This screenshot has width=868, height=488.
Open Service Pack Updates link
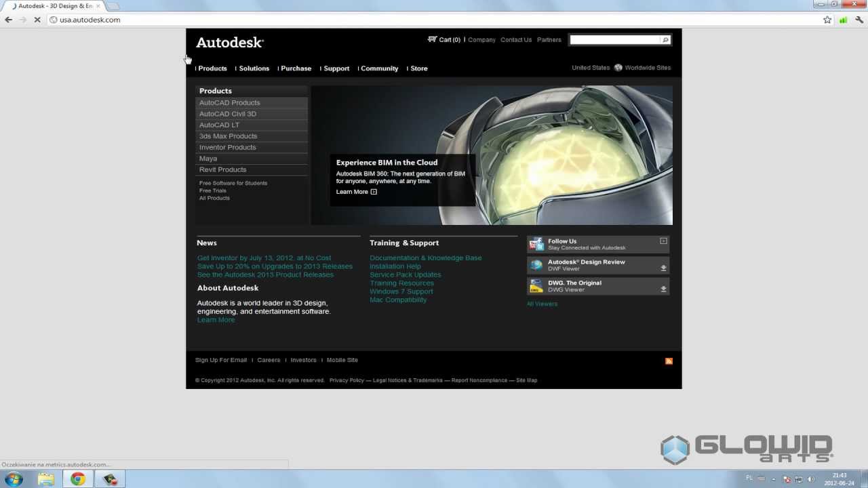405,274
